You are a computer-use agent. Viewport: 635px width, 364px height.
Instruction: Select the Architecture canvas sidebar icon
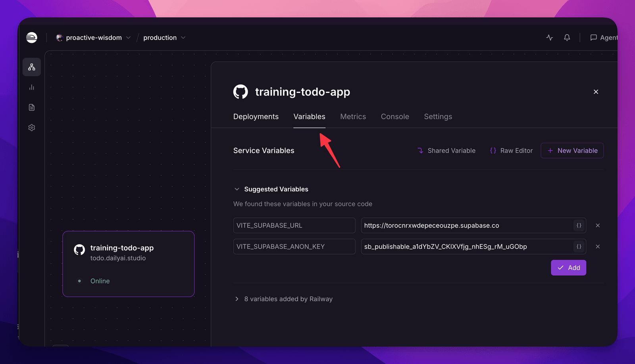[x=32, y=67]
